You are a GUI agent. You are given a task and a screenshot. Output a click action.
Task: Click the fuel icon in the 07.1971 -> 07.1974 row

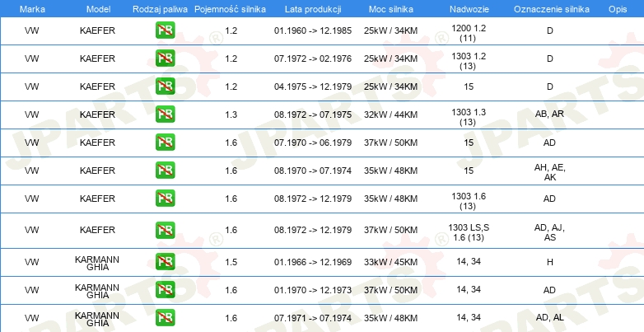[x=165, y=318]
